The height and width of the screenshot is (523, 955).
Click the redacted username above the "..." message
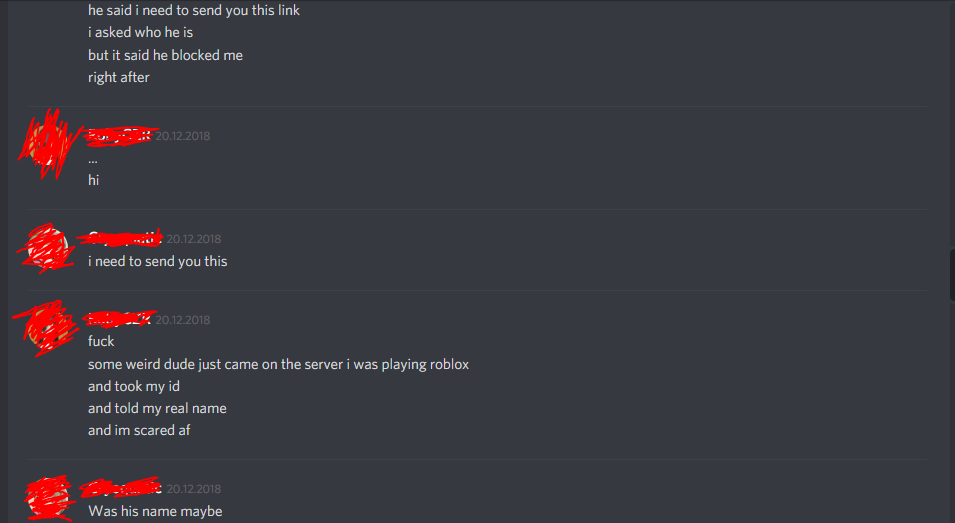(119, 135)
